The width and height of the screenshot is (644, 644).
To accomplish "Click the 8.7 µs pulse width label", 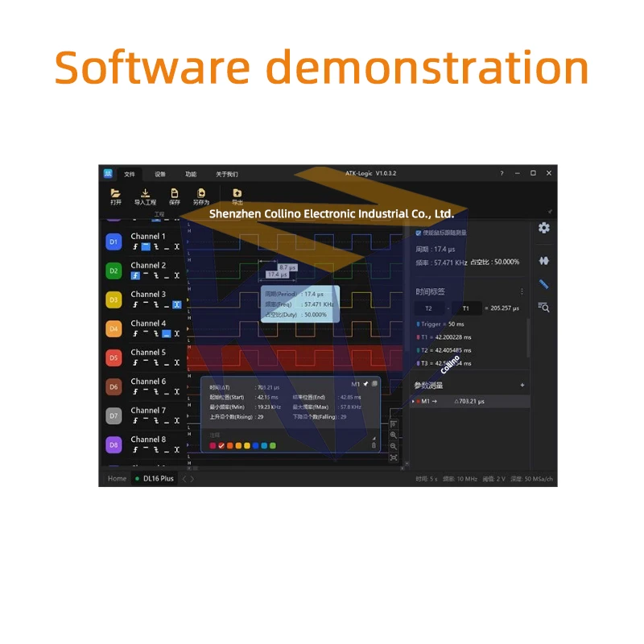I will (287, 267).
